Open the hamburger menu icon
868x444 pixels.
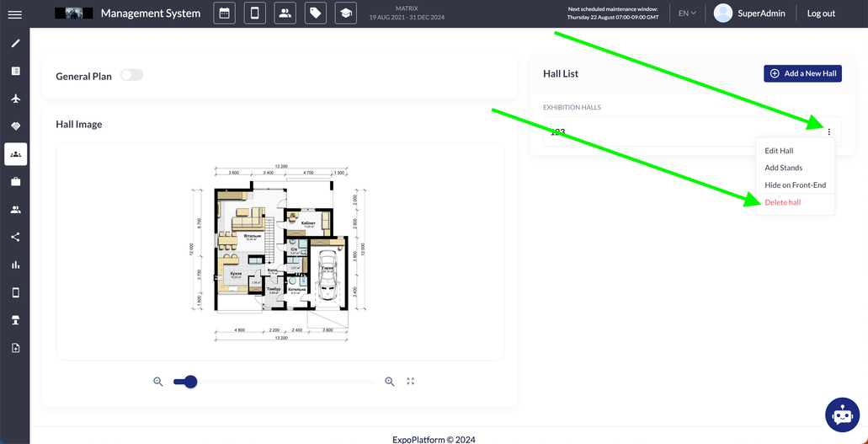tap(15, 13)
